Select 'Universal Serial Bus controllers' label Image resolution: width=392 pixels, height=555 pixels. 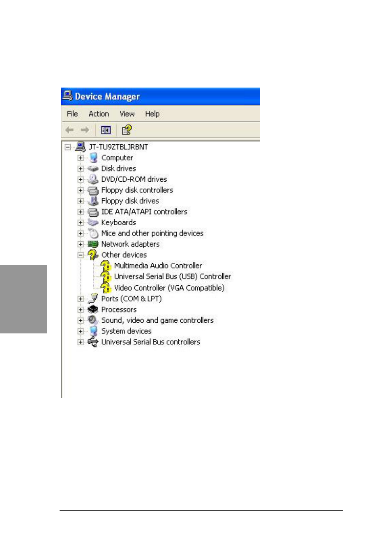(x=151, y=342)
